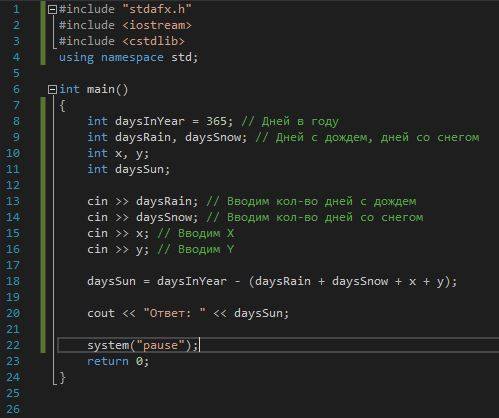The image size is (499, 418).
Task: Click comment "Вводим Y"
Action: point(196,249)
